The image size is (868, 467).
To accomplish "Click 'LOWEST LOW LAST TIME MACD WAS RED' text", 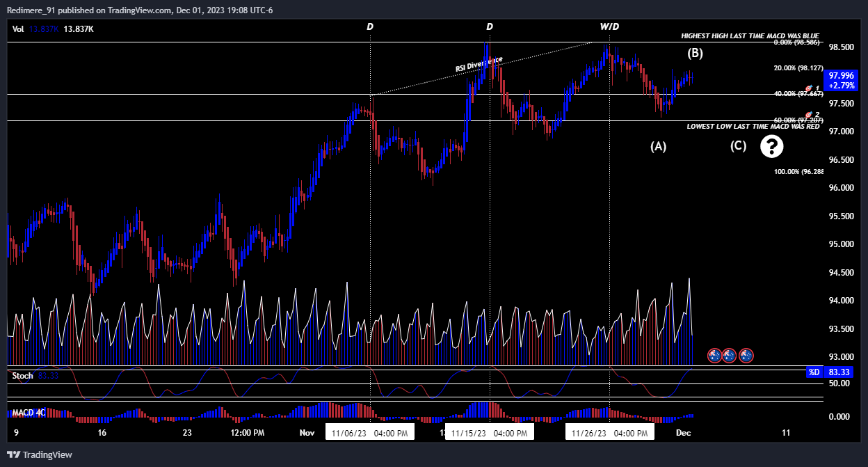I will coord(753,127).
